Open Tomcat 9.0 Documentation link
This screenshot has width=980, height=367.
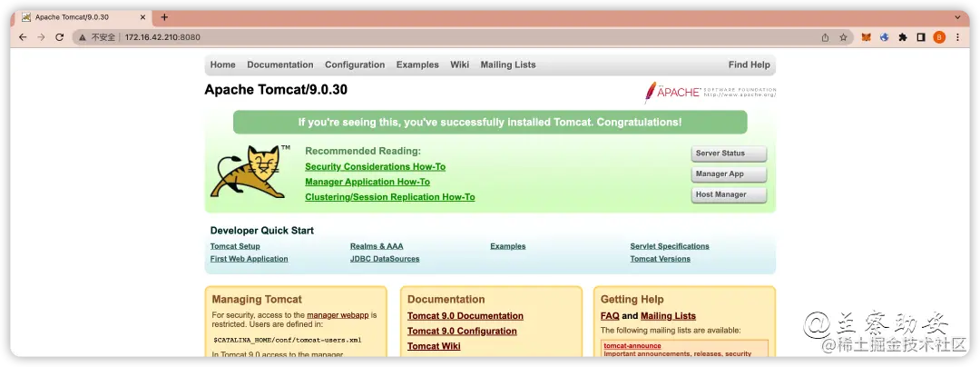[465, 316]
